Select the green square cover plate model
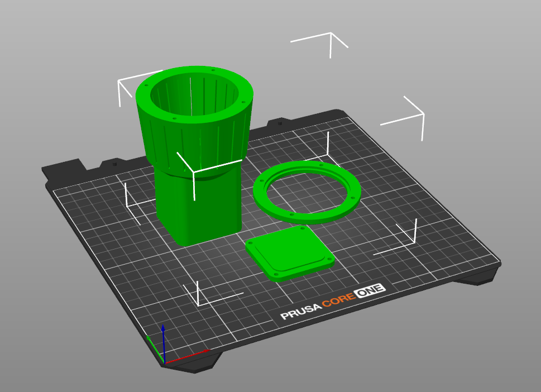The image size is (541, 392). (x=290, y=253)
